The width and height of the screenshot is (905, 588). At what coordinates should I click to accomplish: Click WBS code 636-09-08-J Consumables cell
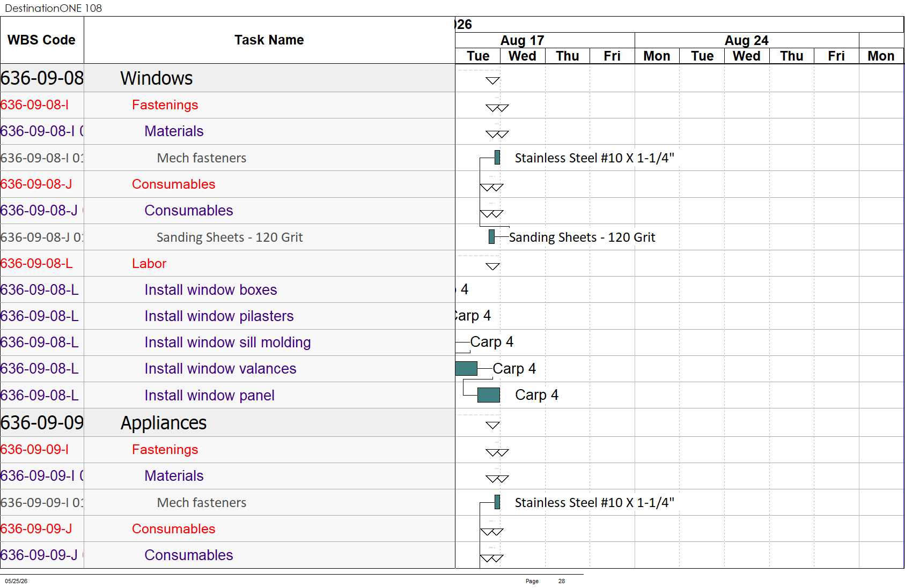coord(42,184)
